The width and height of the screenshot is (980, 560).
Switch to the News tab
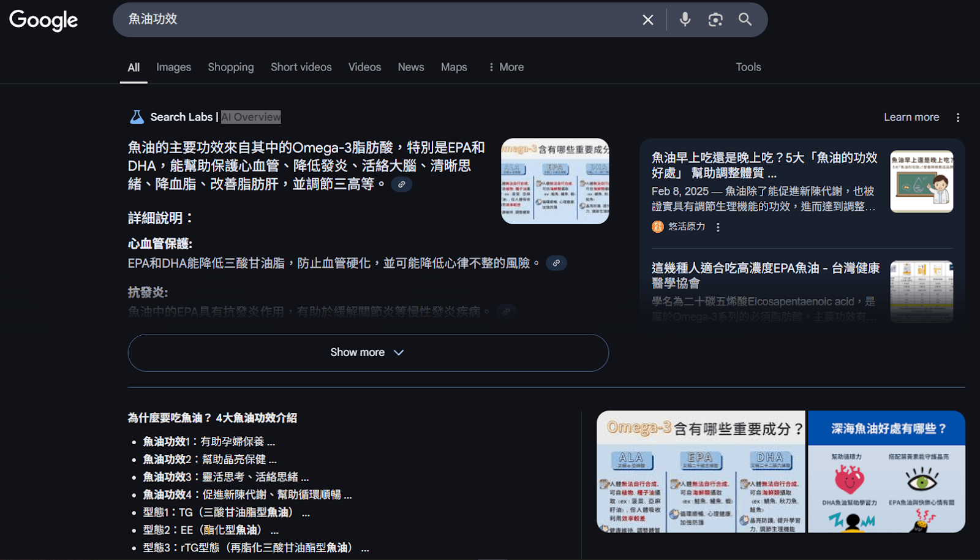click(410, 67)
